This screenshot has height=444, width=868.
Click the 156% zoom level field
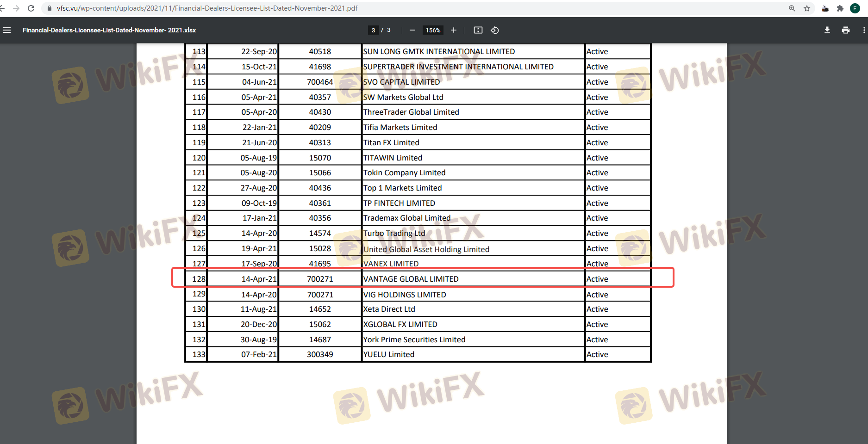[x=433, y=30]
